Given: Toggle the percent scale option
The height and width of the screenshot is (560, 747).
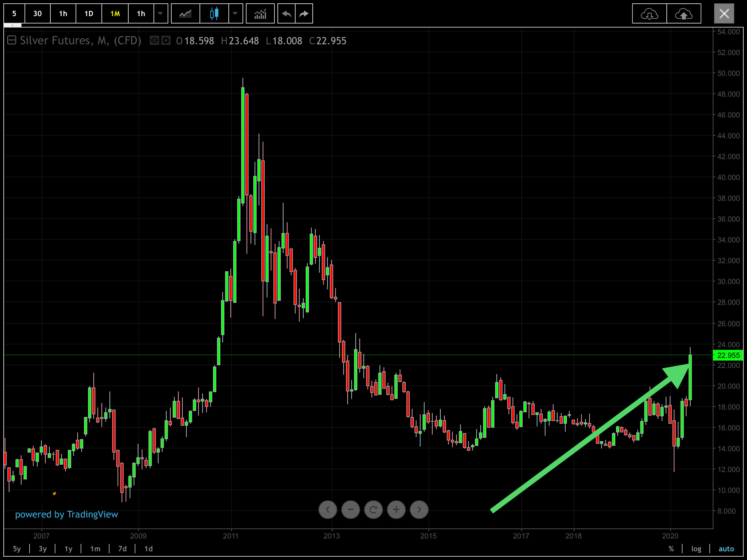Looking at the screenshot, I should (x=671, y=549).
